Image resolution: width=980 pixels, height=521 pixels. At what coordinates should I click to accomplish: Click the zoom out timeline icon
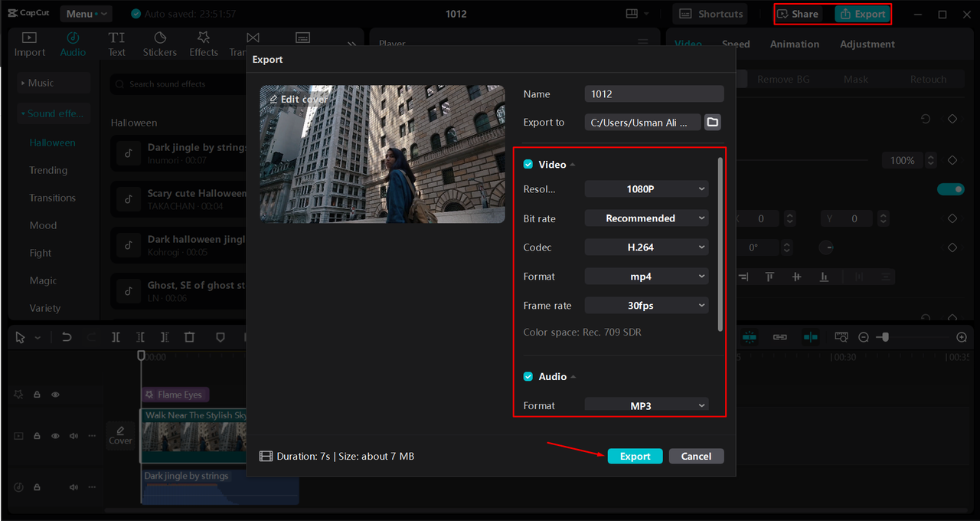864,337
